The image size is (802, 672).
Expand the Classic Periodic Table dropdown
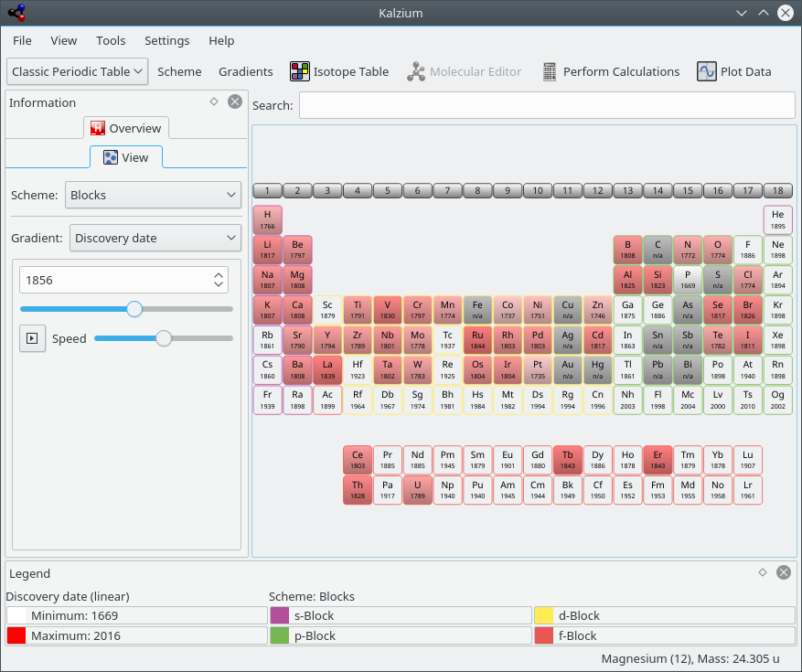pyautogui.click(x=77, y=71)
